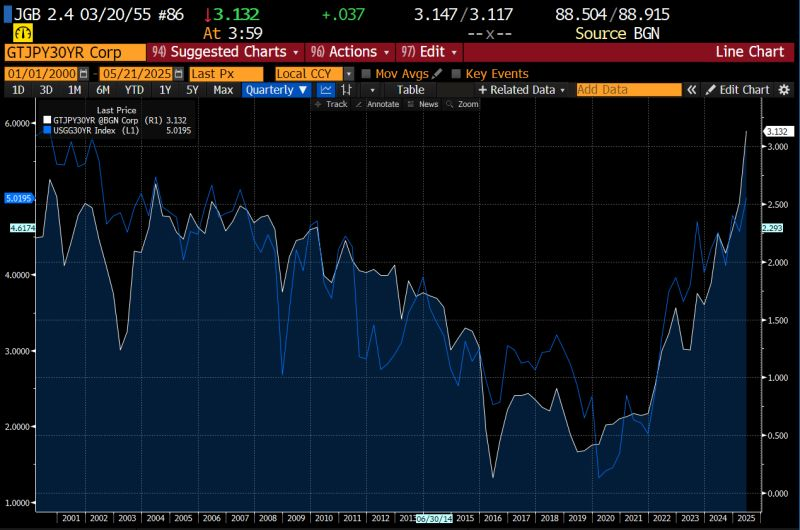
Task: Click the Track crosshair tool
Action: click(x=331, y=104)
